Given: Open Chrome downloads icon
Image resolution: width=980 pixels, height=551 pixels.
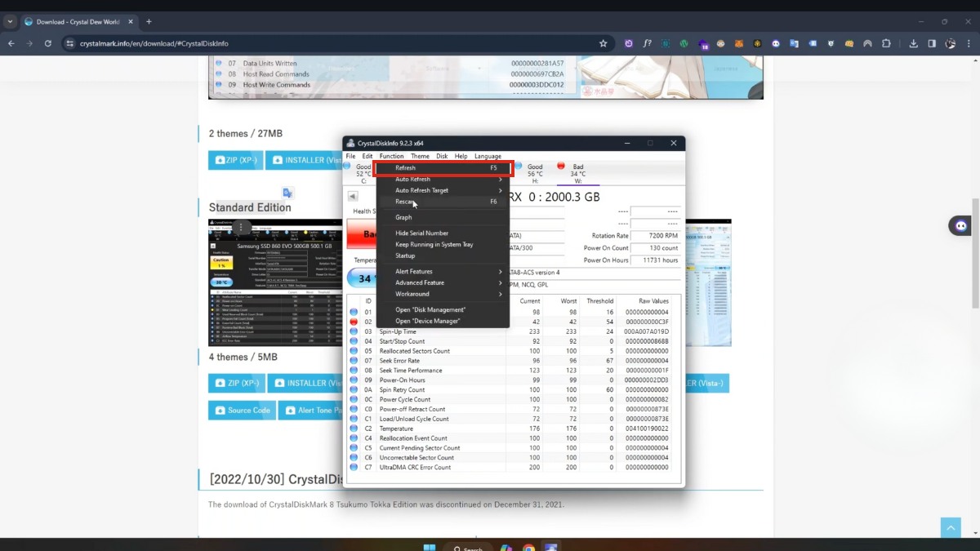Looking at the screenshot, I should [x=914, y=43].
